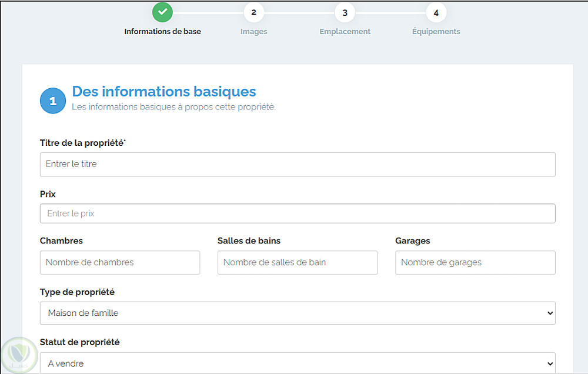Open the Images step label
588x374 pixels.
point(253,32)
